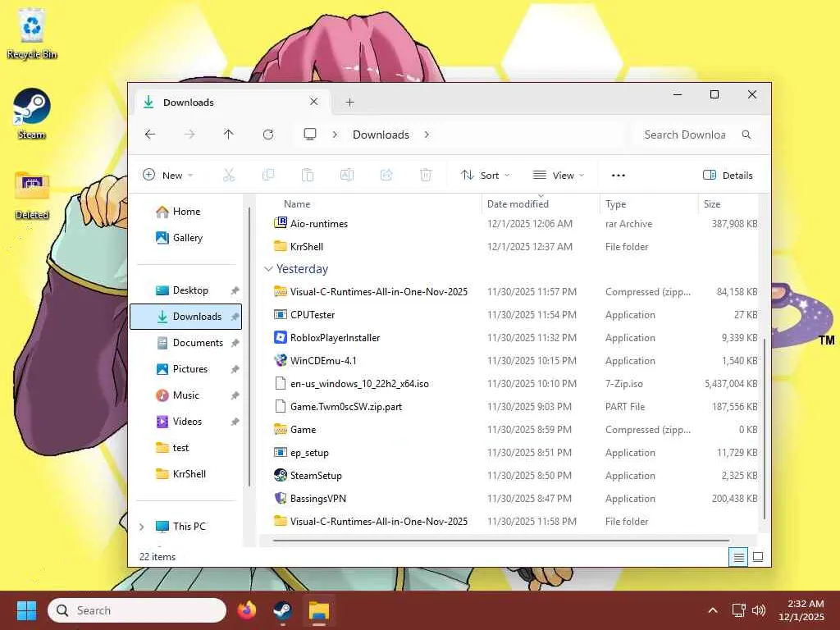Unpin Music from quick access
This screenshot has height=630, width=840.
(x=235, y=395)
